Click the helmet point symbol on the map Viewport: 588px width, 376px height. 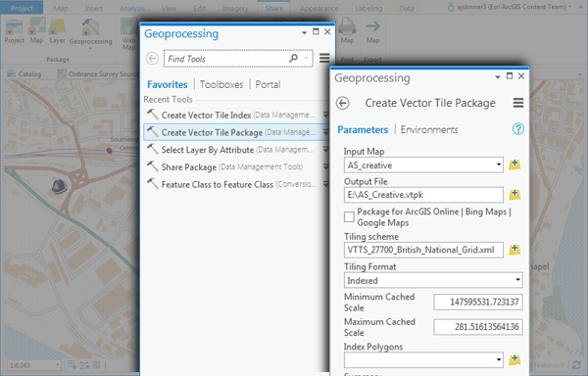click(x=59, y=186)
